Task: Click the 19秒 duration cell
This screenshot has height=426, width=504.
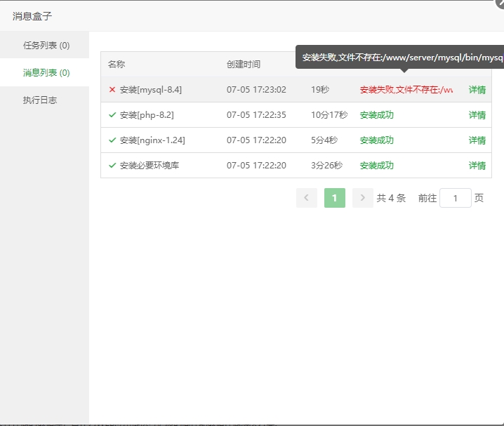Action: pyautogui.click(x=320, y=90)
